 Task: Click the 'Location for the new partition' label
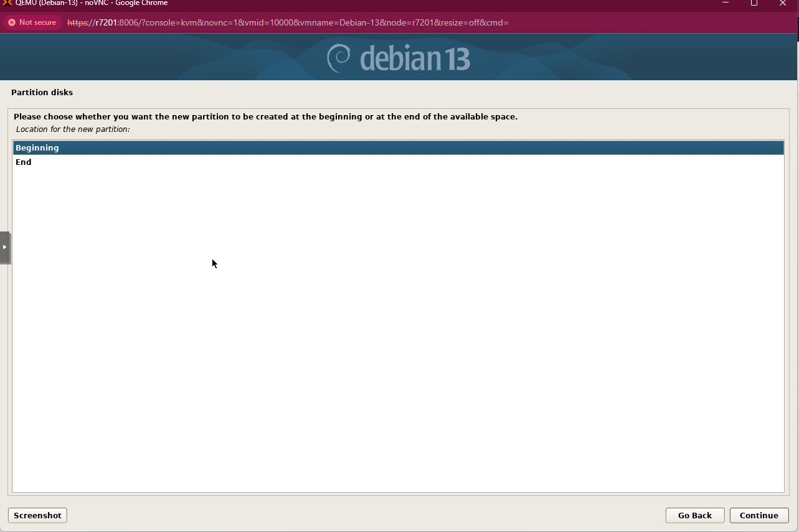pos(73,129)
